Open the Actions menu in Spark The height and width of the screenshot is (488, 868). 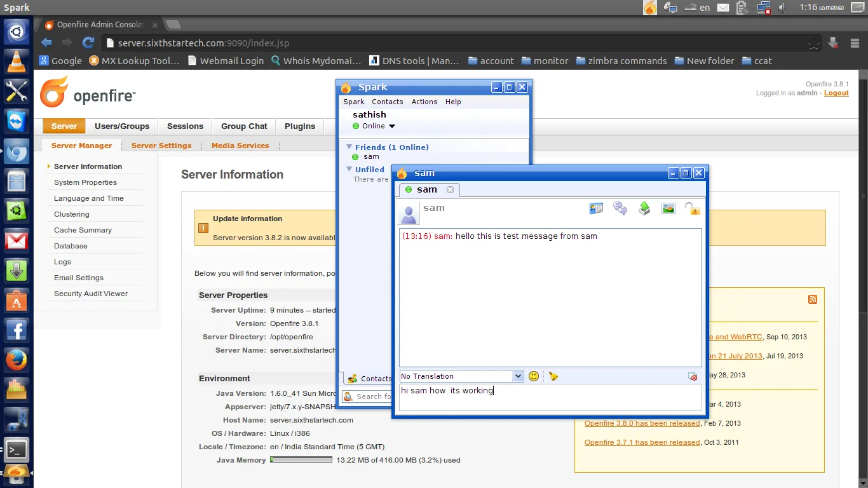[424, 102]
